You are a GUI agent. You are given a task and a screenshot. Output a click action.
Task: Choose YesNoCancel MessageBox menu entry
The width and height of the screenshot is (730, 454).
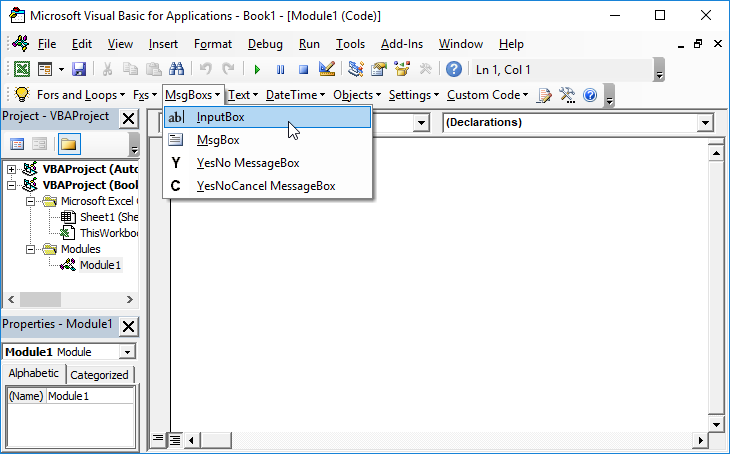click(265, 186)
